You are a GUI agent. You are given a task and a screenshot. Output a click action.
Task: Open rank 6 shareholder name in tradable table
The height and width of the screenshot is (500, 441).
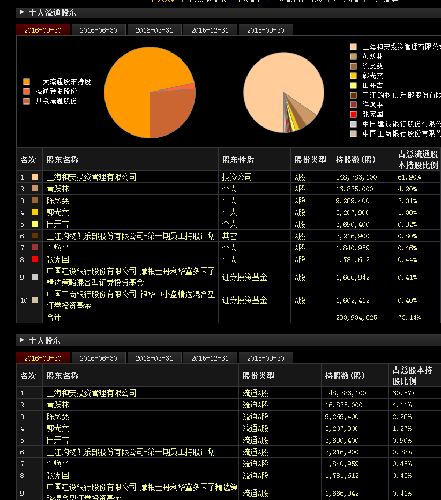pyautogui.click(x=130, y=236)
